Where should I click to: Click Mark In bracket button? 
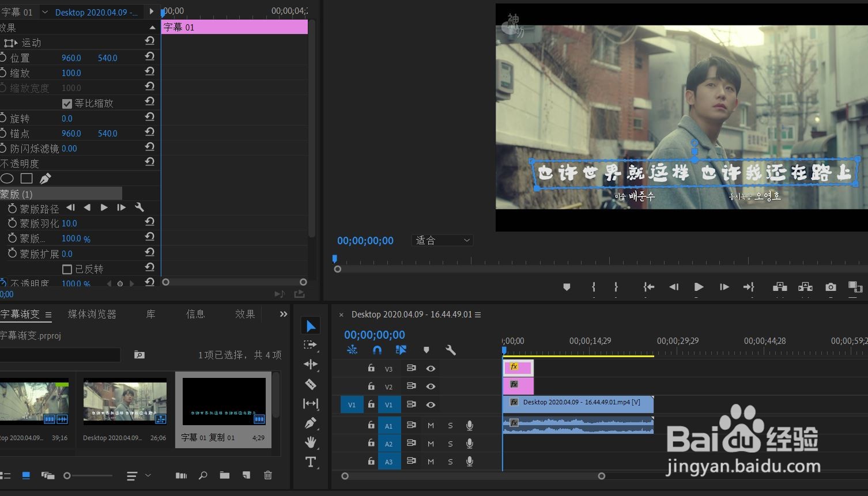pos(593,287)
